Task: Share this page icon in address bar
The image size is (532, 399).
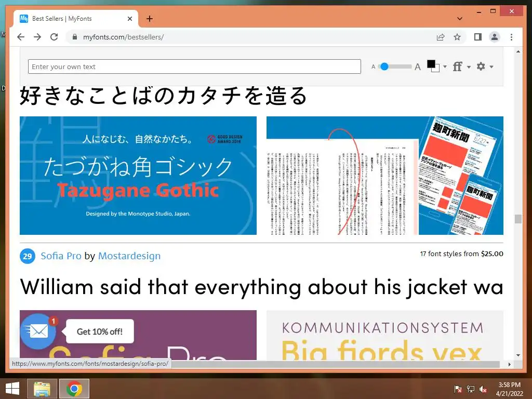Action: tap(441, 37)
